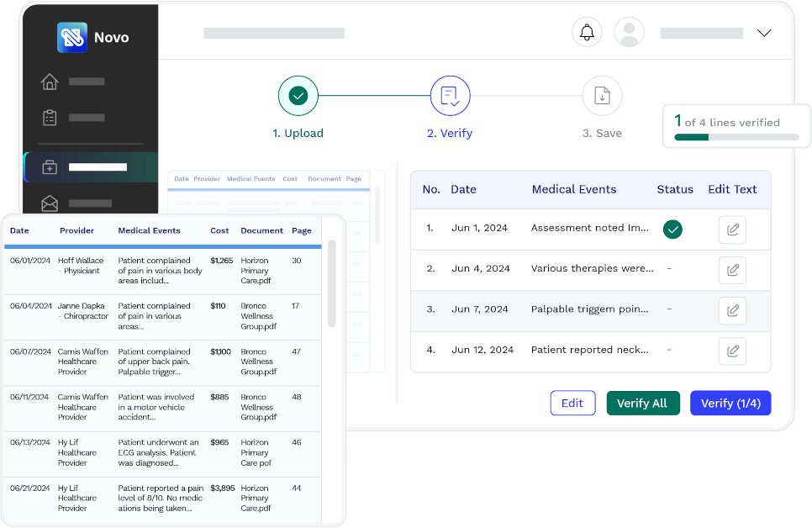Click the $1,100 cost cell
Viewport: 812px width, 528px height.
[220, 351]
